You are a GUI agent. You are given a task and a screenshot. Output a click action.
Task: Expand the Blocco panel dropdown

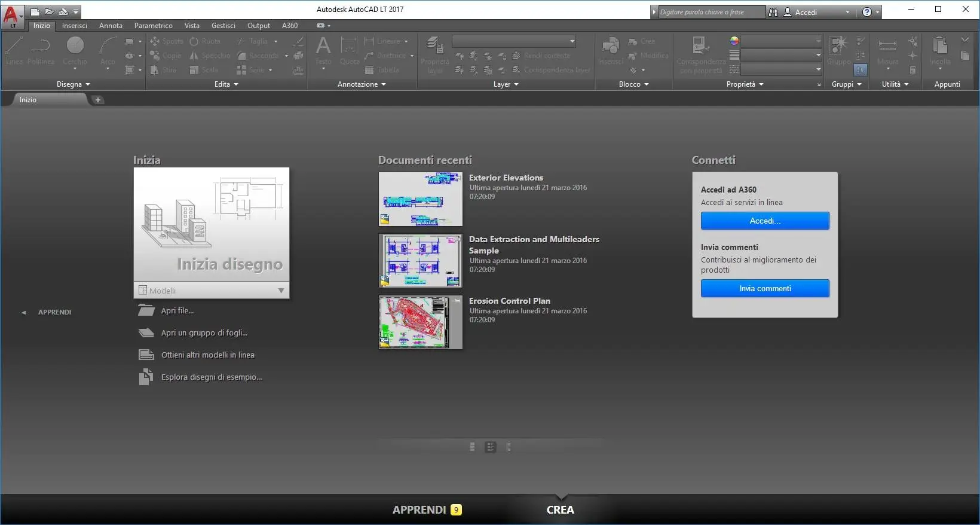pos(633,84)
